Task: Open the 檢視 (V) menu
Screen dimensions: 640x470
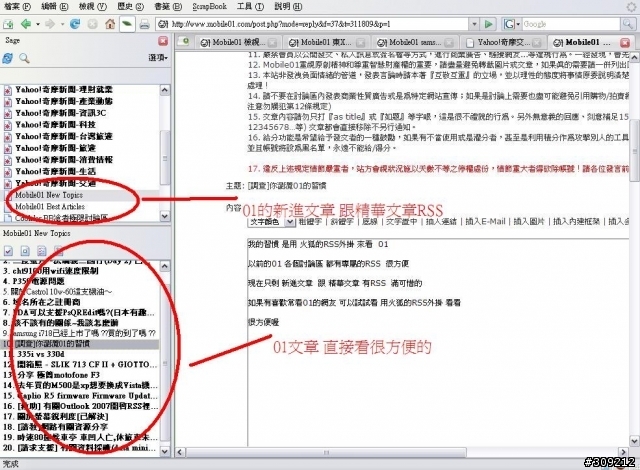Action: (92, 7)
